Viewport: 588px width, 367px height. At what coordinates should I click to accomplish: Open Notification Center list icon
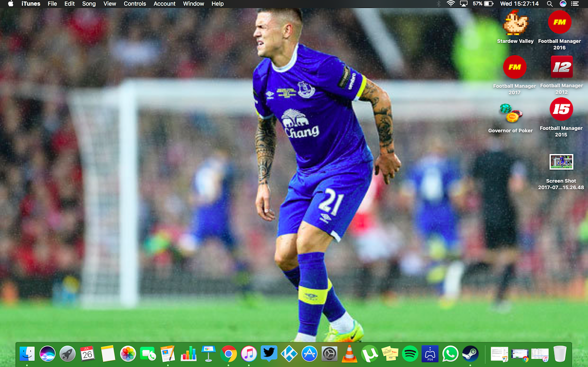575,4
